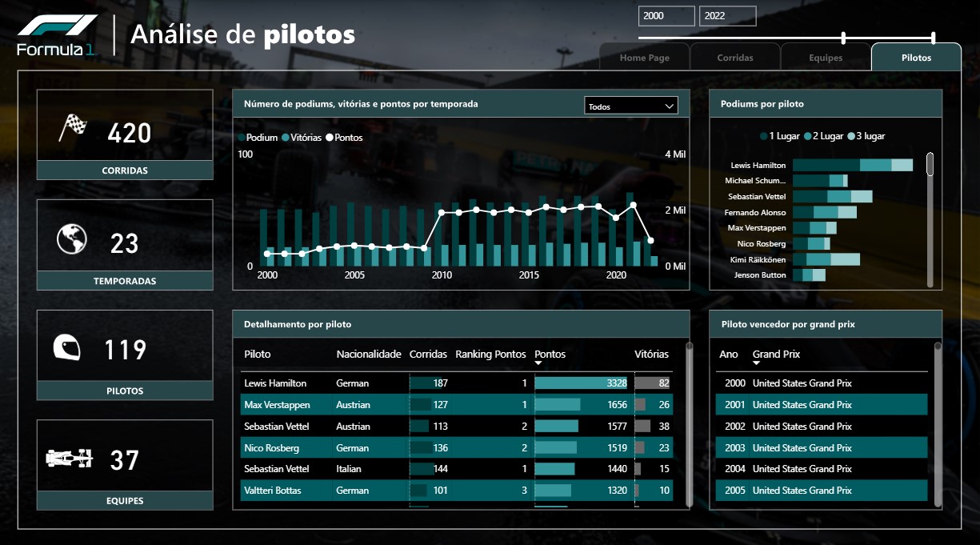Click the left handle of year slider
Viewport: 980px width, 545px height.
[843, 38]
